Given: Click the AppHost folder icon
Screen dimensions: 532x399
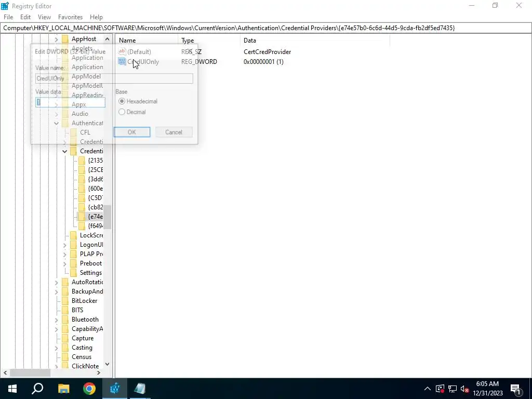Looking at the screenshot, I should (65, 39).
